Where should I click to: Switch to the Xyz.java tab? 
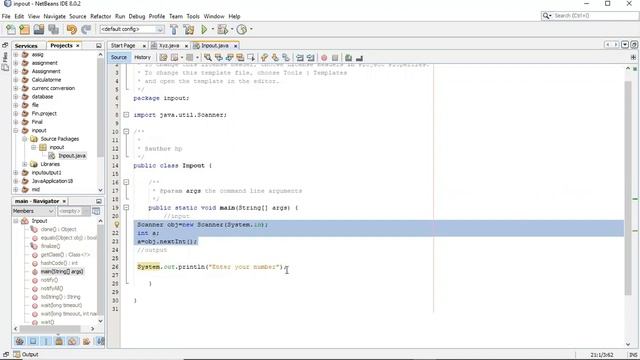click(169, 46)
